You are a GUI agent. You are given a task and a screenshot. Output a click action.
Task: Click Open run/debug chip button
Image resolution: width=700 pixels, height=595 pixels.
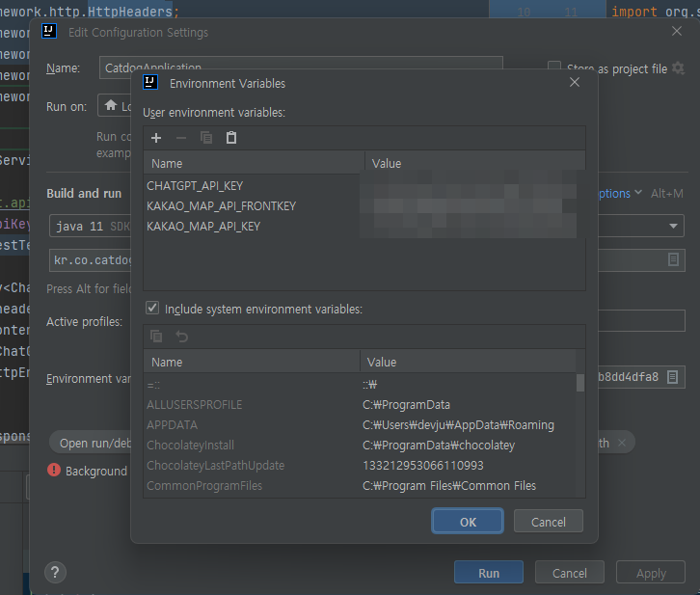tap(92, 443)
